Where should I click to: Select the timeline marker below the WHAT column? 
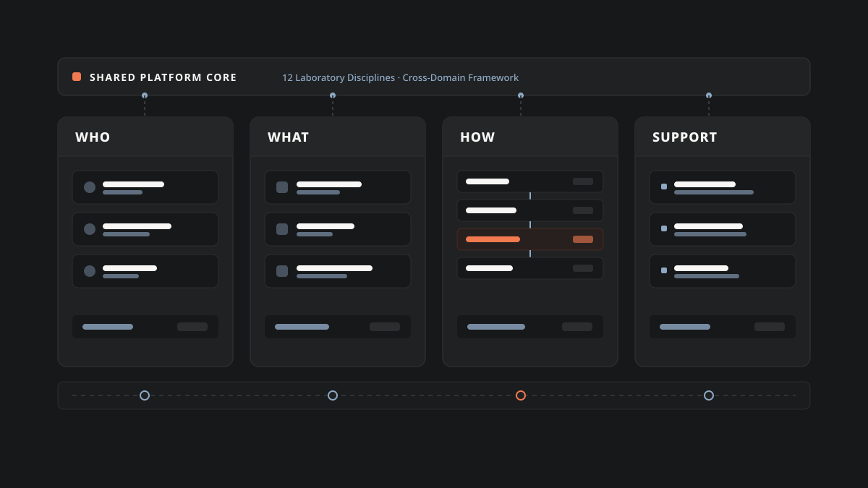tap(333, 395)
